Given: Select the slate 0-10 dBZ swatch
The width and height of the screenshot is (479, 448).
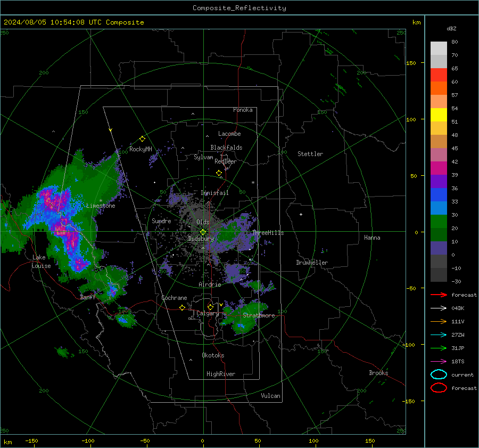Looking at the screenshot, I should click(x=439, y=248).
